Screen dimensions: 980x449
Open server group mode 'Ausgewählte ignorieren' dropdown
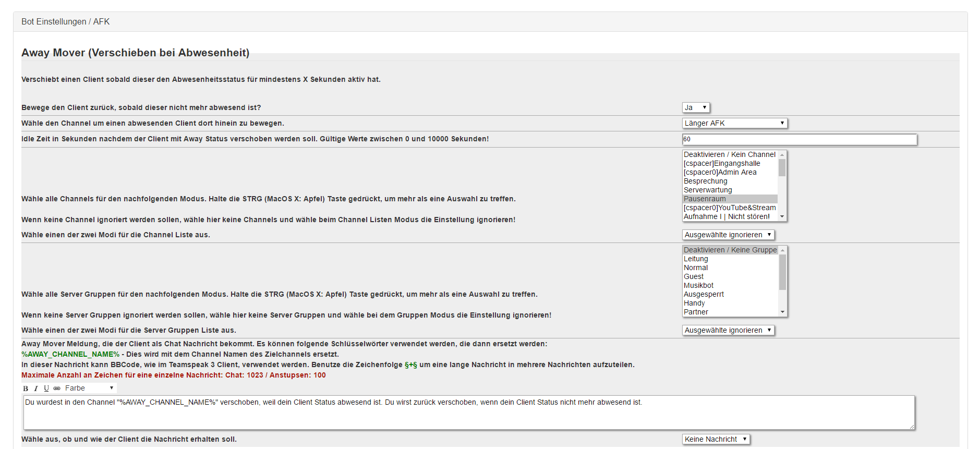(x=728, y=330)
